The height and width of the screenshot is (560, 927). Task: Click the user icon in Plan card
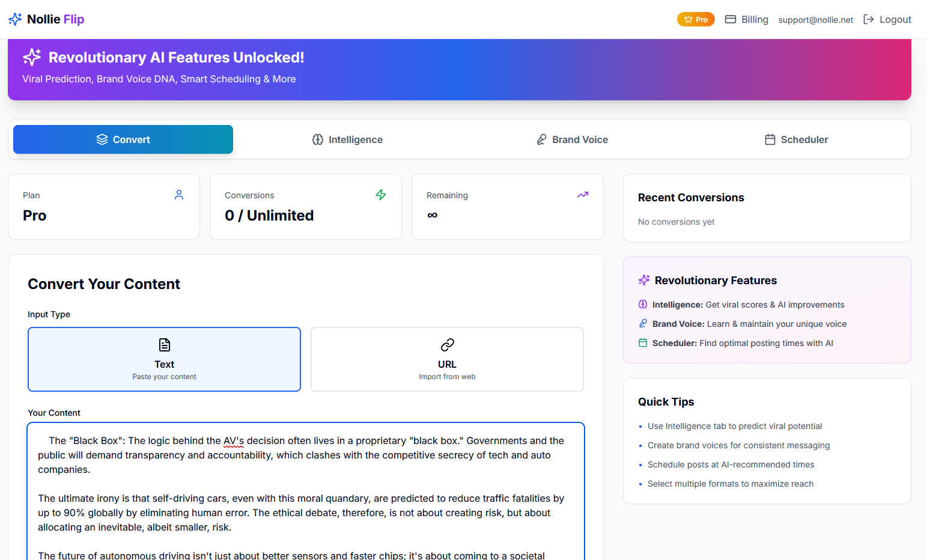[179, 195]
